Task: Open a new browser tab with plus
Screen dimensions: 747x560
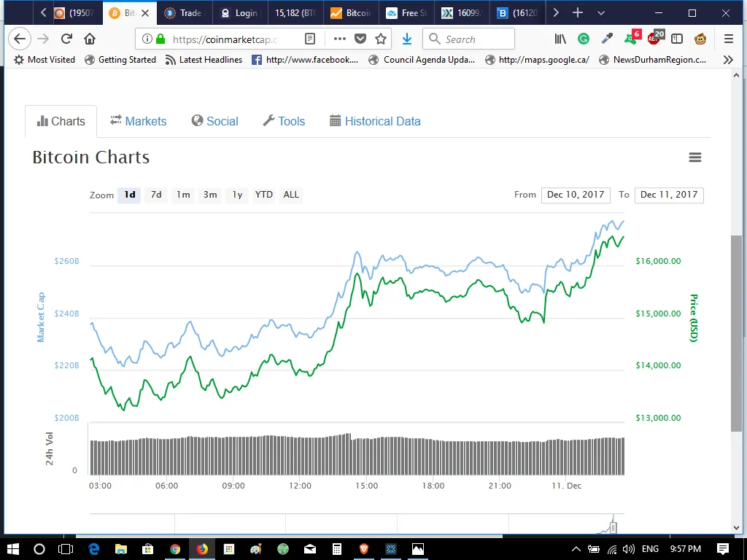Action: (578, 13)
